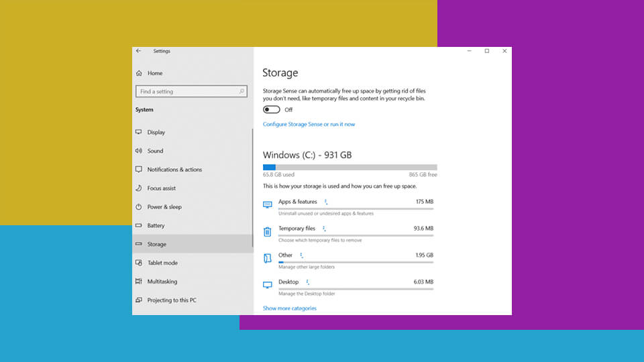Click the Power & sleep icon
The width and height of the screenshot is (644, 362).
click(x=139, y=207)
